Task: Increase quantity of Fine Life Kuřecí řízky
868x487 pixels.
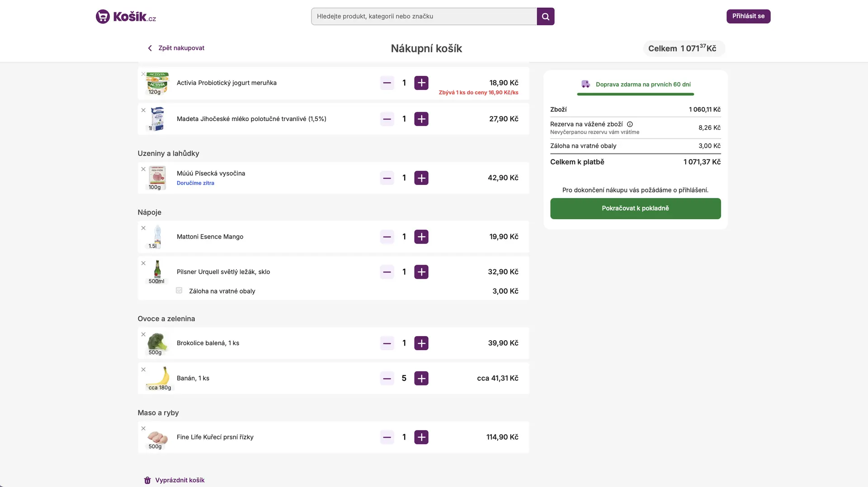Action: point(421,437)
